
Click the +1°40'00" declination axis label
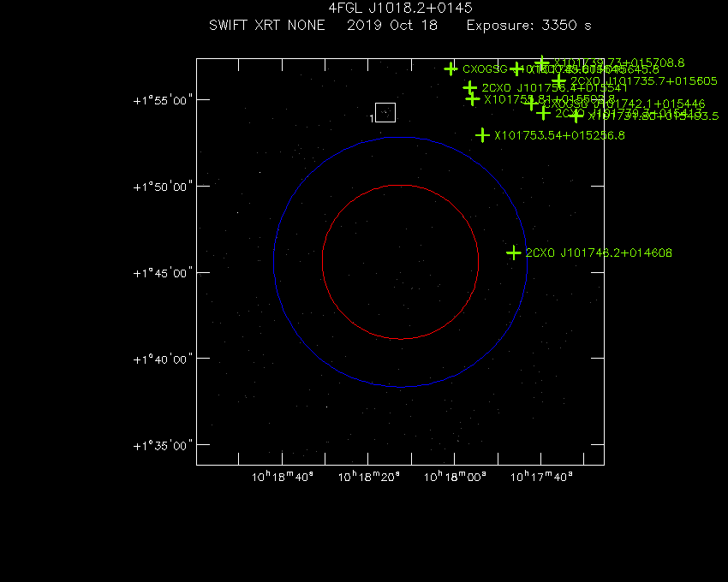click(163, 359)
